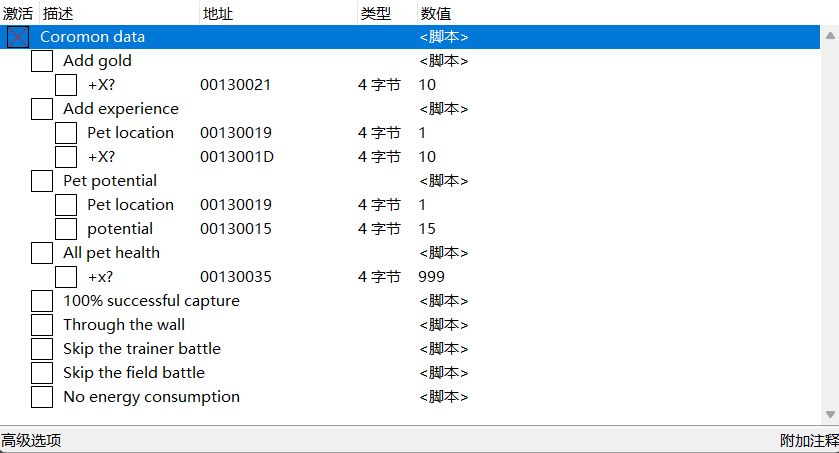Tick the checkbox for +X? at address 0013001D

pos(66,157)
